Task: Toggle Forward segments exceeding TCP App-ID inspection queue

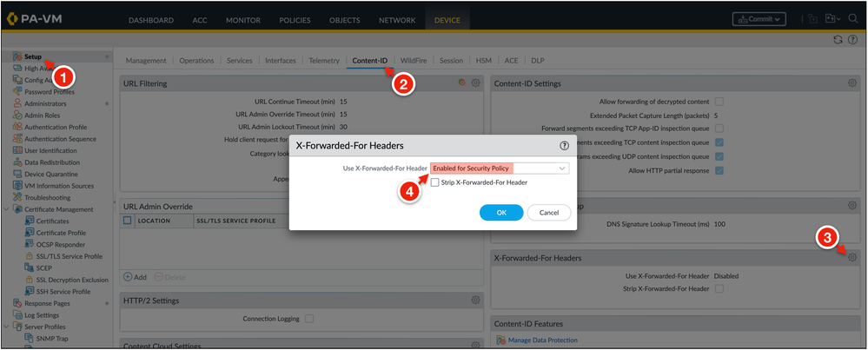Action: tap(719, 129)
